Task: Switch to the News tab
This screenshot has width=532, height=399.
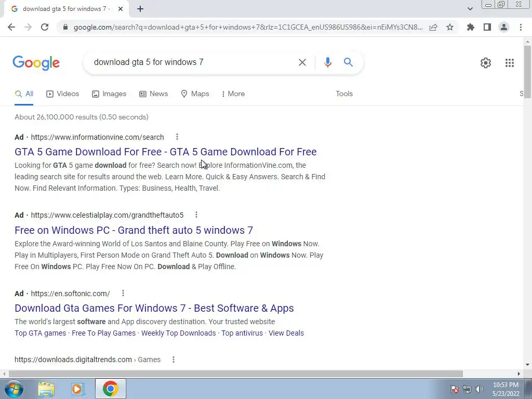Action: [153, 94]
